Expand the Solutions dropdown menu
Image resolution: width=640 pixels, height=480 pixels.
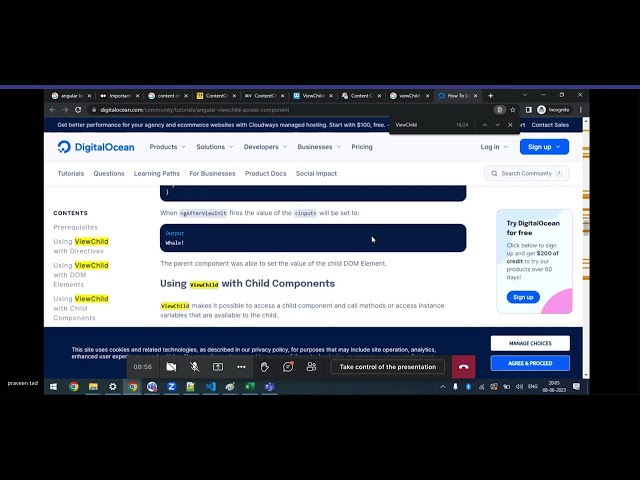click(x=214, y=147)
